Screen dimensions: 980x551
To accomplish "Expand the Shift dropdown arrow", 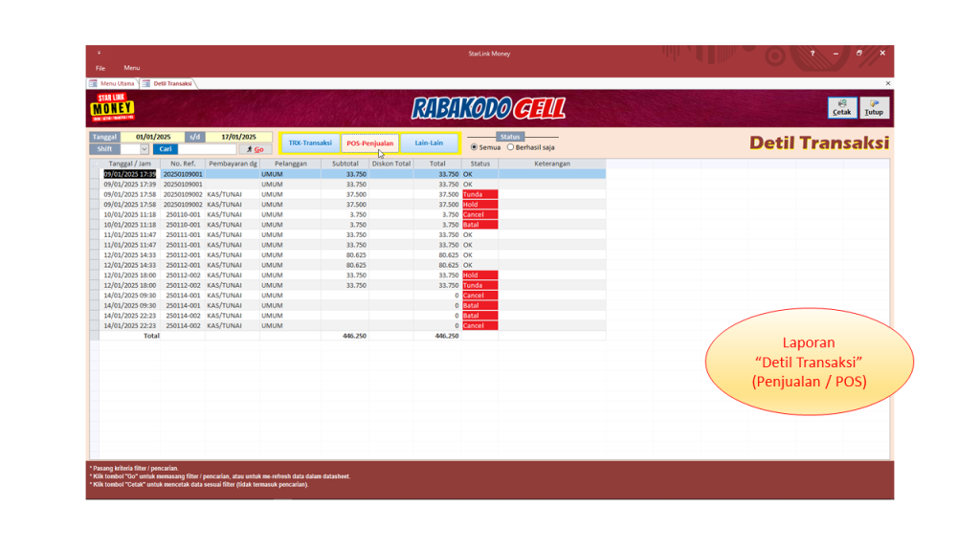I will (x=145, y=149).
